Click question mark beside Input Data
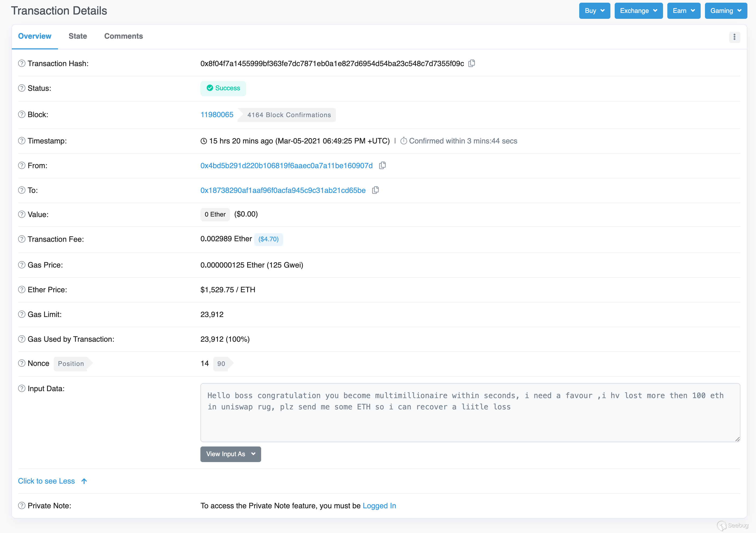Viewport: 756px width, 533px height. [x=22, y=388]
